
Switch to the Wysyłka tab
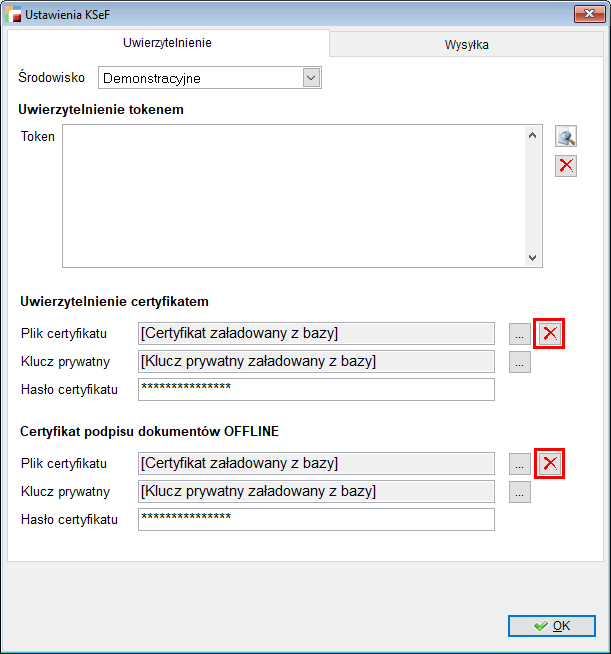[466, 45]
